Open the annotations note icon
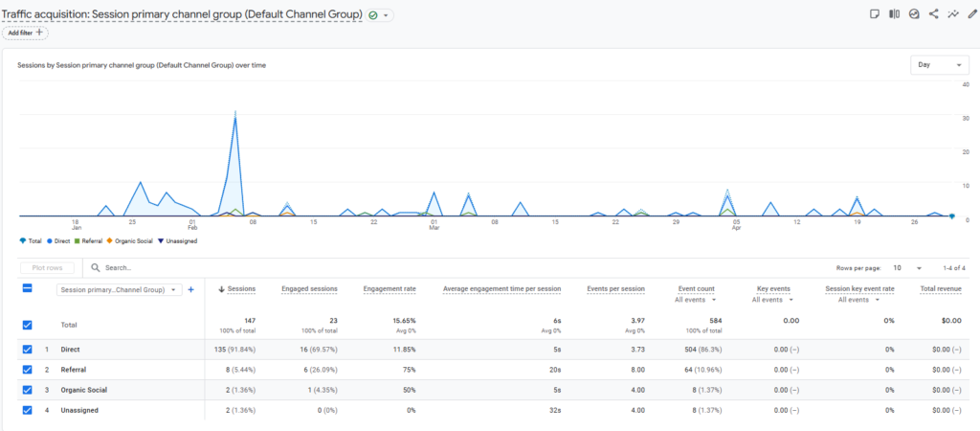The image size is (980, 431). point(875,14)
